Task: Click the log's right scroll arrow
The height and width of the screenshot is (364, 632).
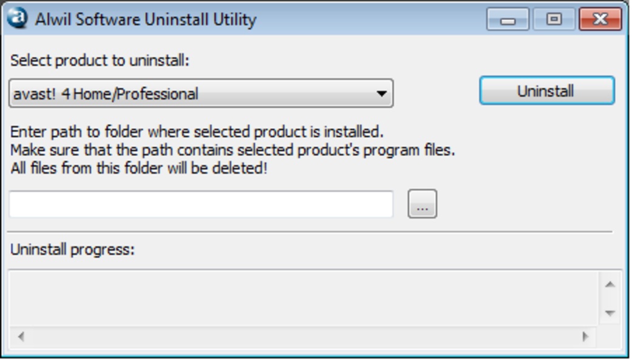Action: [585, 336]
